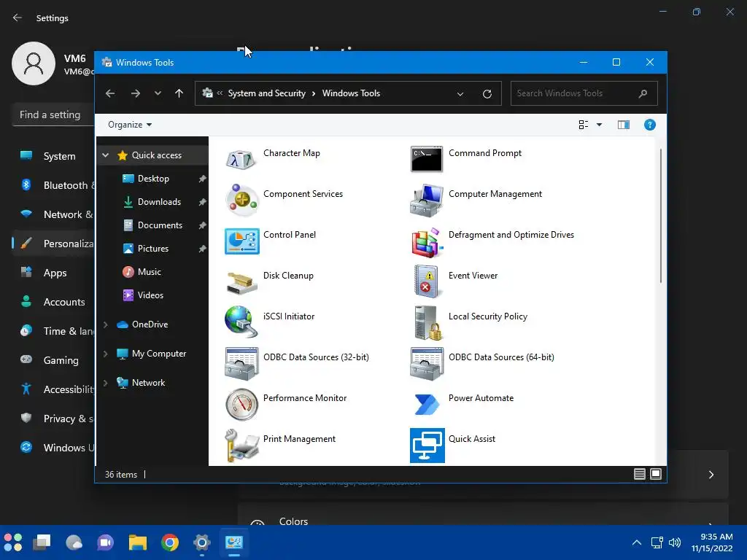
Task: Select the Quick Assist icon
Action: 427,446
